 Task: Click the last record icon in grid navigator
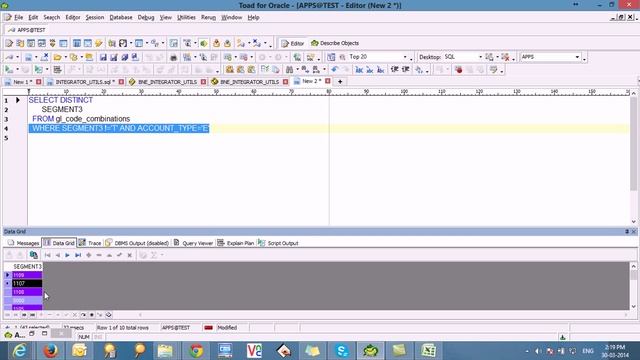[78, 255]
